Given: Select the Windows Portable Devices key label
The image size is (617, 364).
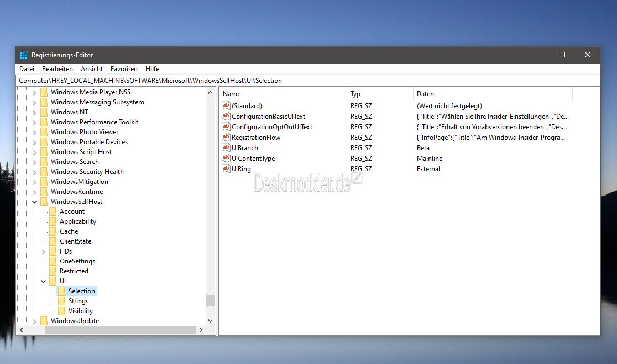Looking at the screenshot, I should (x=90, y=142).
